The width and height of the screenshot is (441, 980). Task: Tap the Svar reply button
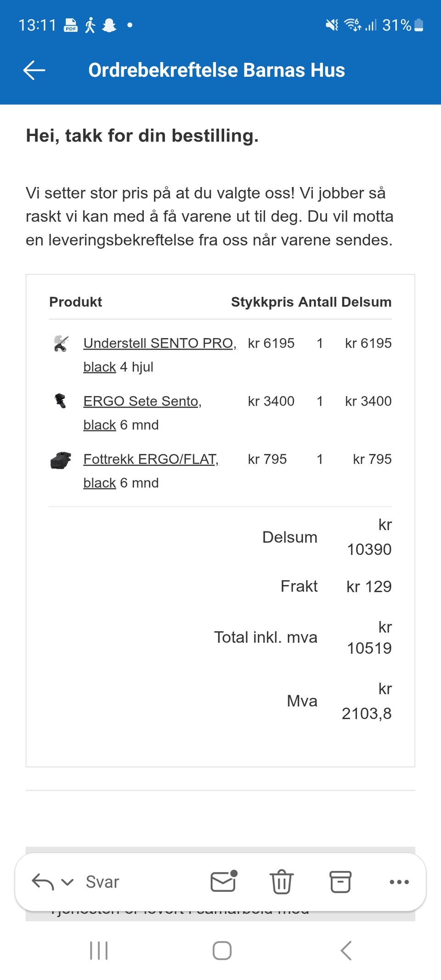102,882
